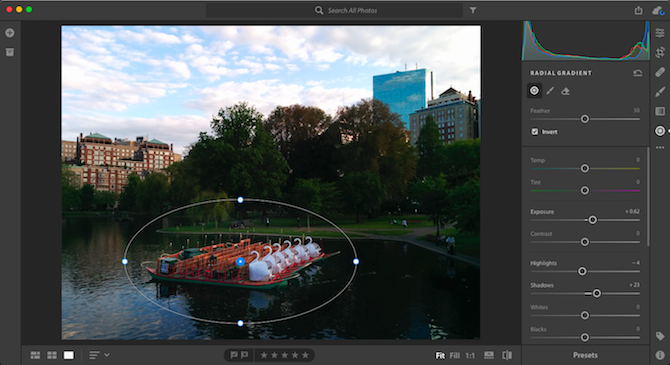Click in the Search All Photos field
This screenshot has height=365, width=670.
click(x=334, y=10)
